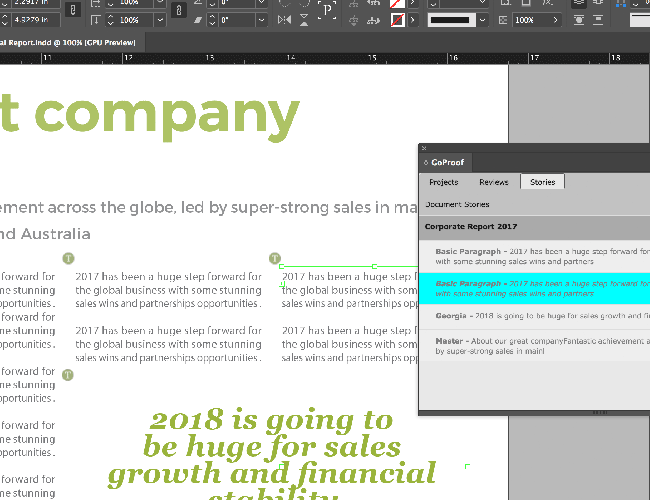Image resolution: width=650 pixels, height=500 pixels.
Task: Open the shear angle dropdown
Action: tap(263, 20)
